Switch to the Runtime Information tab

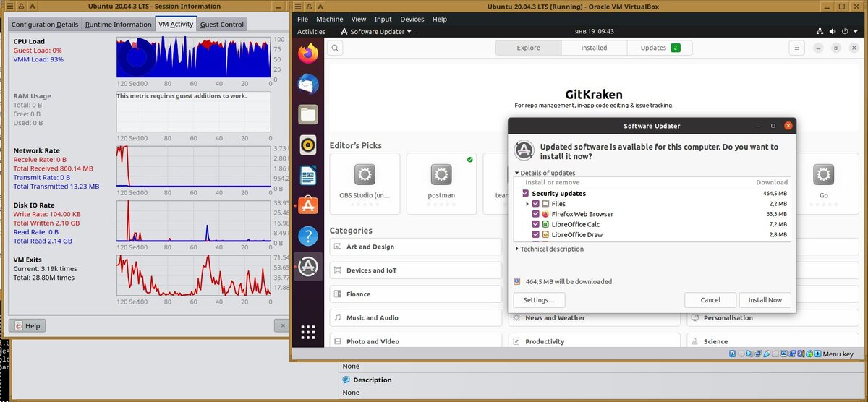pos(118,25)
